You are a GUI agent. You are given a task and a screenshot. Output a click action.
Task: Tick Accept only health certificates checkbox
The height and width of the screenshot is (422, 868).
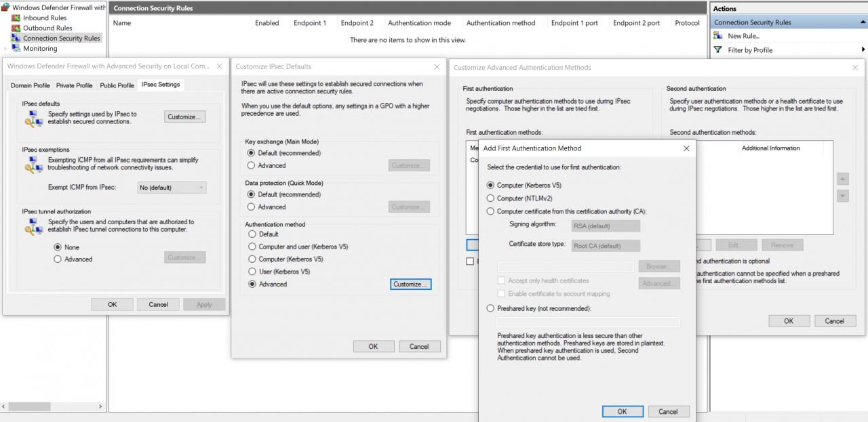pos(502,280)
